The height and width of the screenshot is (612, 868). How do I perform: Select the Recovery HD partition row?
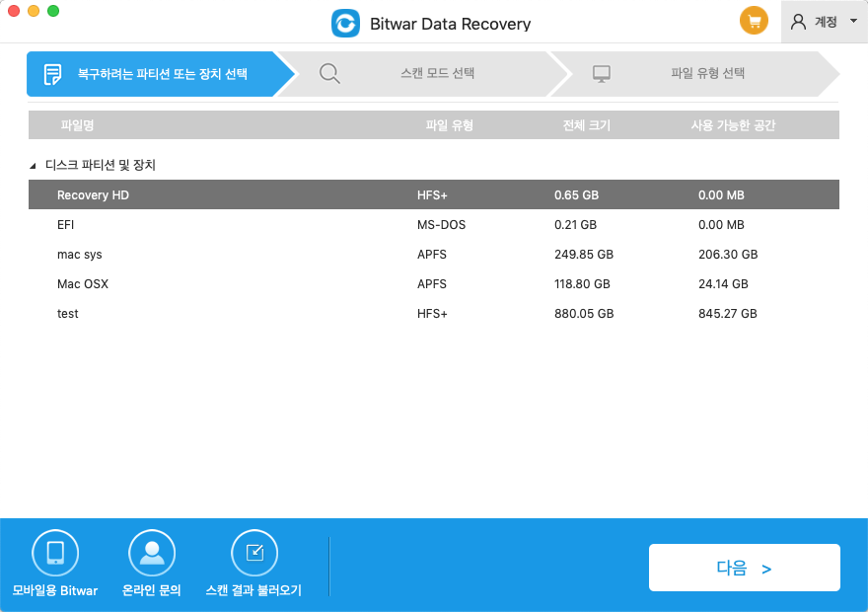433,194
